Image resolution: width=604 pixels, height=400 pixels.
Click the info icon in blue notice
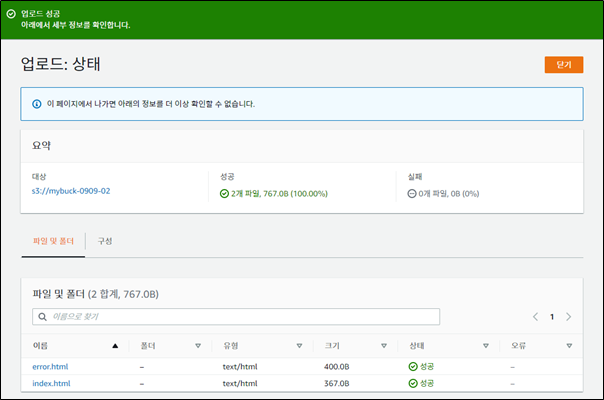[x=37, y=104]
